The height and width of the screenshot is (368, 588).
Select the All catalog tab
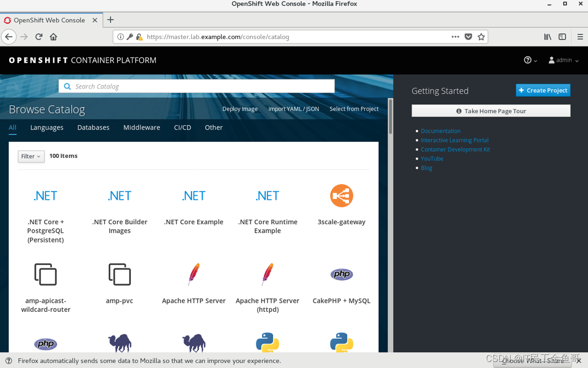point(12,128)
